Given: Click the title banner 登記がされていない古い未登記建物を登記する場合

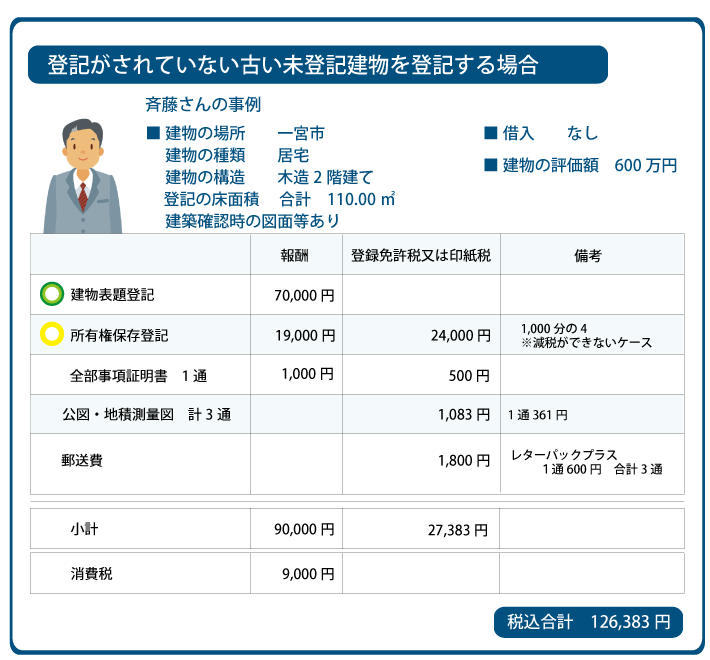Looking at the screenshot, I should (318, 64).
